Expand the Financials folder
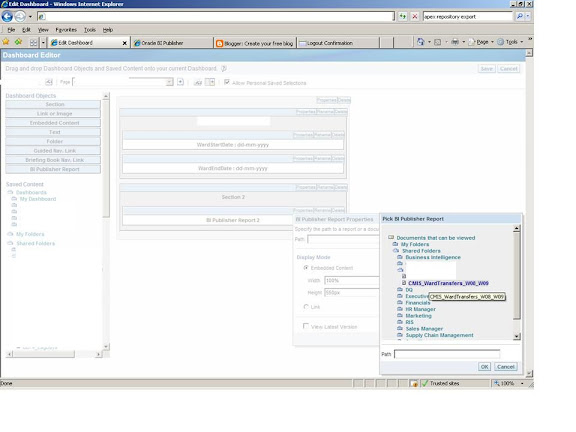 point(400,303)
